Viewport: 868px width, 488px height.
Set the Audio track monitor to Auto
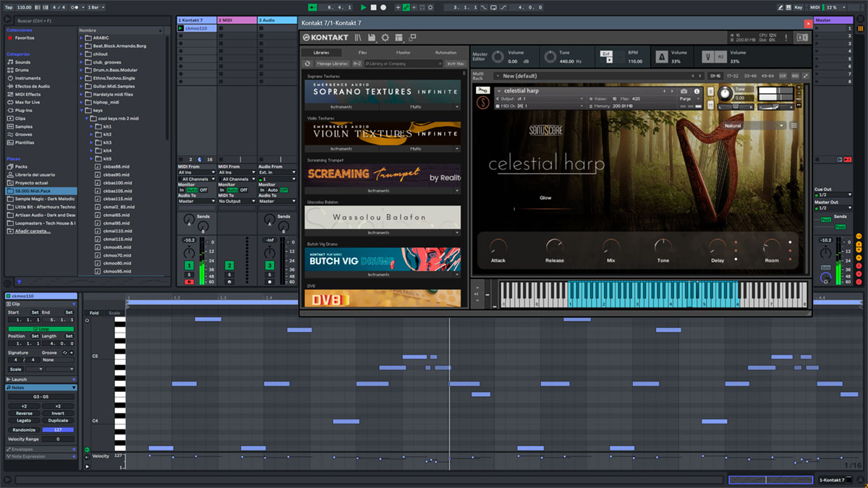click(x=273, y=190)
